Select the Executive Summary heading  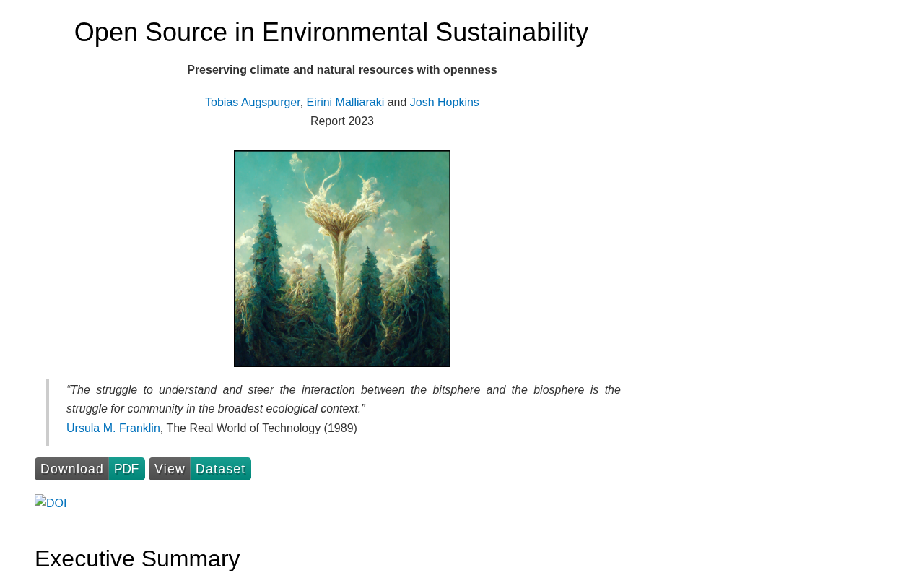[137, 558]
